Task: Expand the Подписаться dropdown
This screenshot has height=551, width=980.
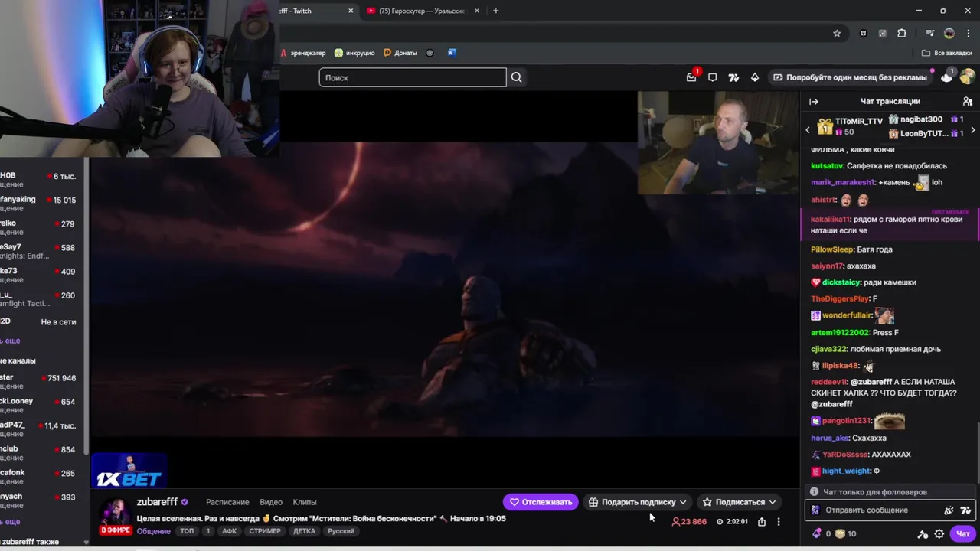Action: [x=772, y=502]
